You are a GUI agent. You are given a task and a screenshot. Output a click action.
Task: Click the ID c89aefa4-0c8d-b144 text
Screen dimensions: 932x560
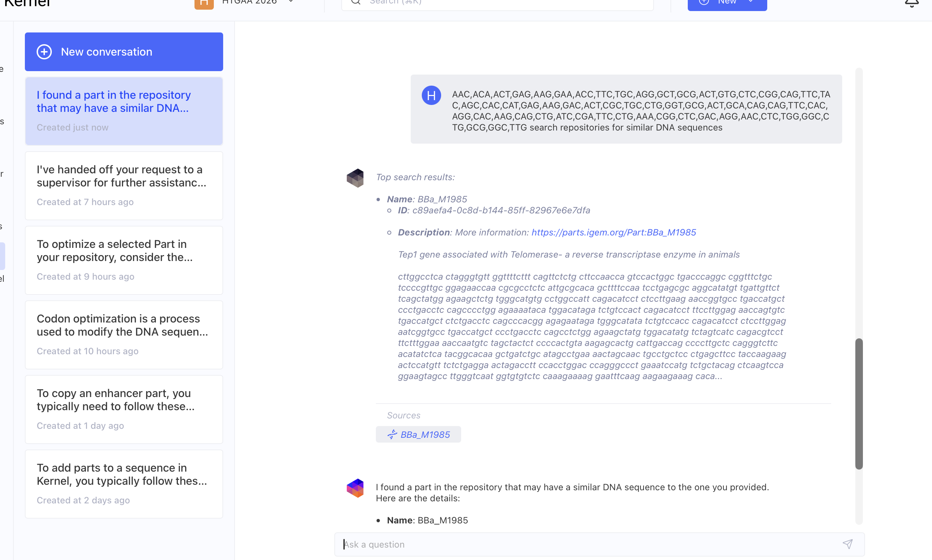pos(494,210)
